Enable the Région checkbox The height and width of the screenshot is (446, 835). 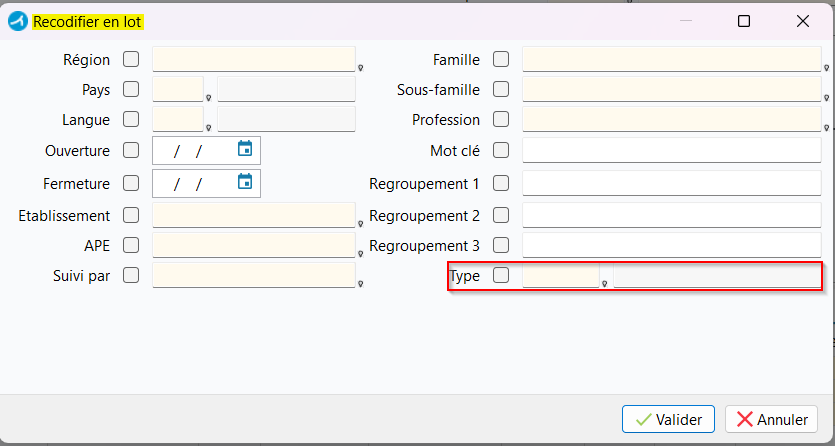pyautogui.click(x=131, y=59)
